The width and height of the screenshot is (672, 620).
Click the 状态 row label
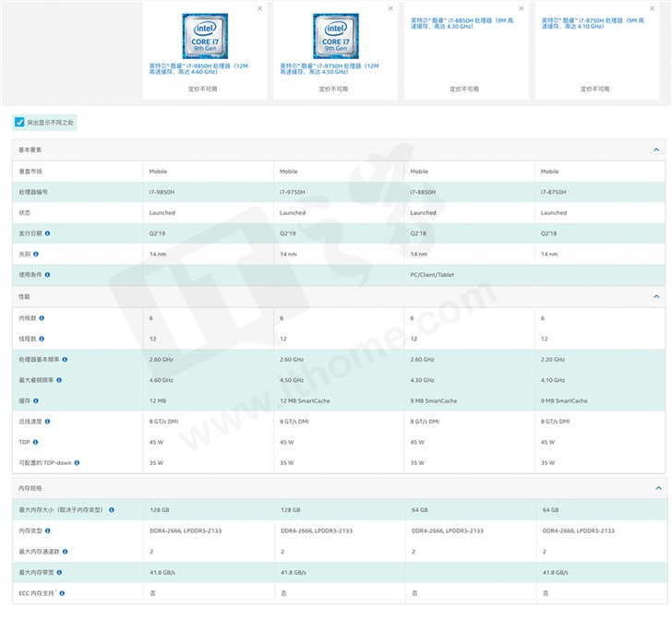pyautogui.click(x=24, y=212)
